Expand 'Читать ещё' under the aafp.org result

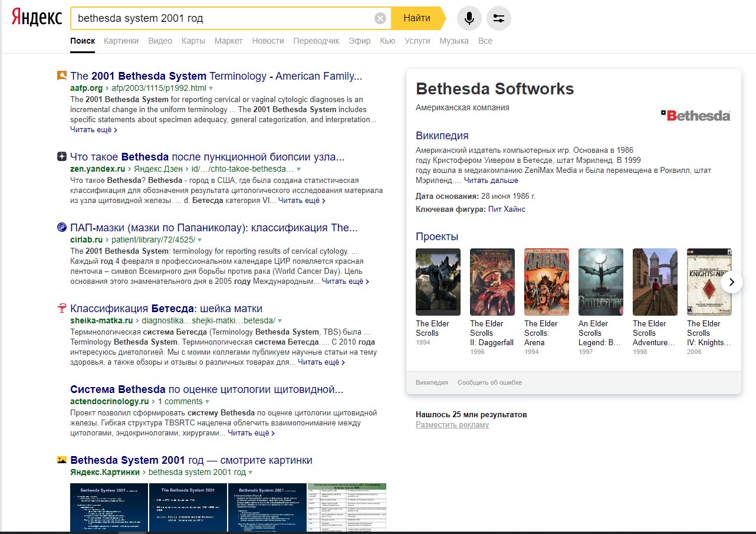pyautogui.click(x=94, y=129)
